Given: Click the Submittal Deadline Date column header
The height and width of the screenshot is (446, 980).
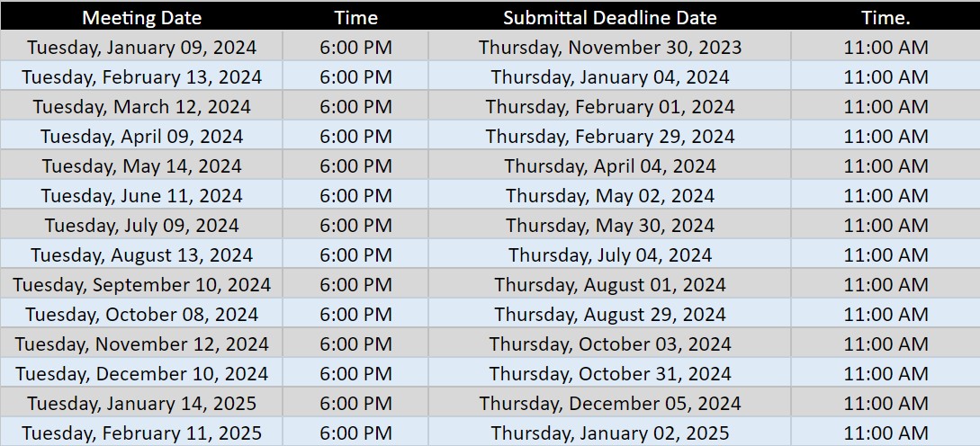Looking at the screenshot, I should [x=609, y=18].
